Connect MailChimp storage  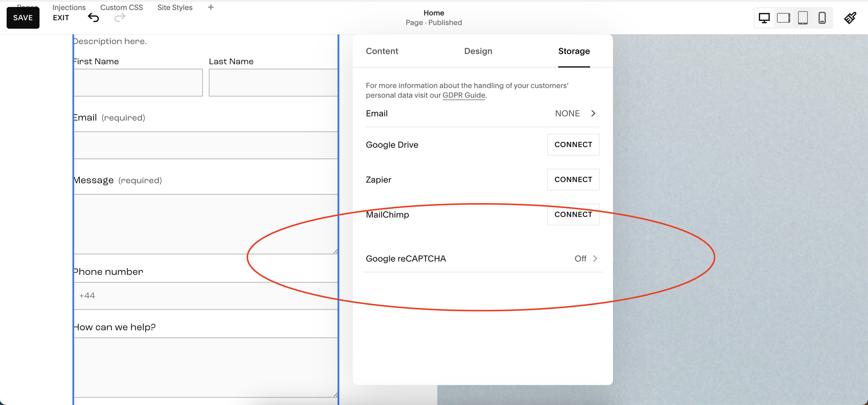pyautogui.click(x=573, y=214)
